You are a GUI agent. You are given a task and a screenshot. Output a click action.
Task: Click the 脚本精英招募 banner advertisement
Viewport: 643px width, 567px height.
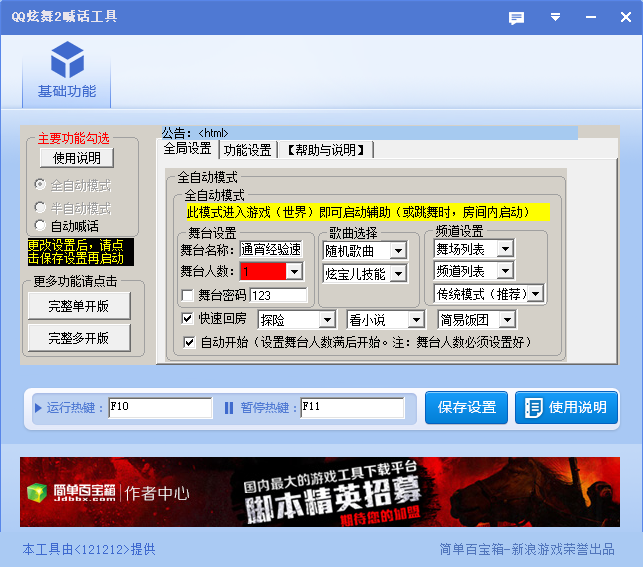coord(320,492)
